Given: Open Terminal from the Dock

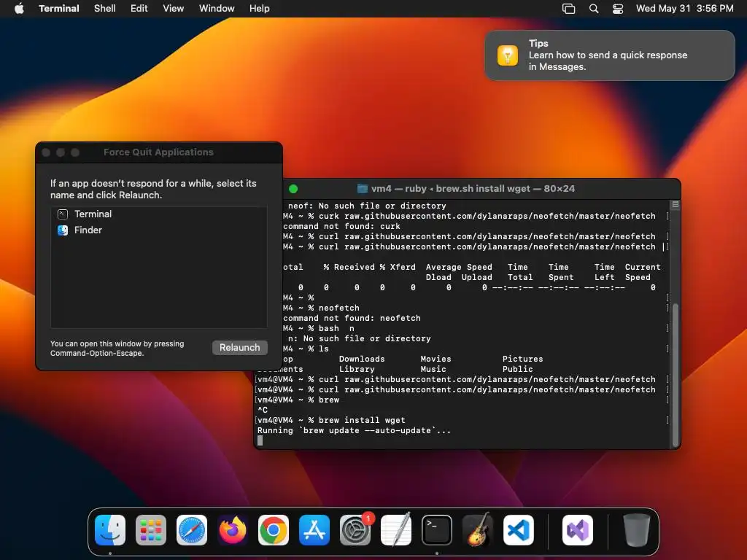Looking at the screenshot, I should 437,530.
